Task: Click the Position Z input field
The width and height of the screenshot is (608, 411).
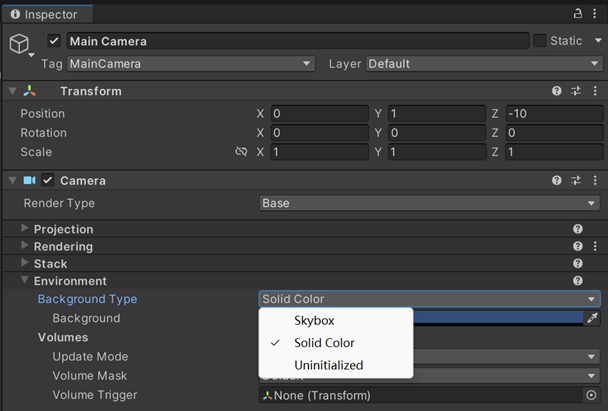Action: [x=553, y=114]
